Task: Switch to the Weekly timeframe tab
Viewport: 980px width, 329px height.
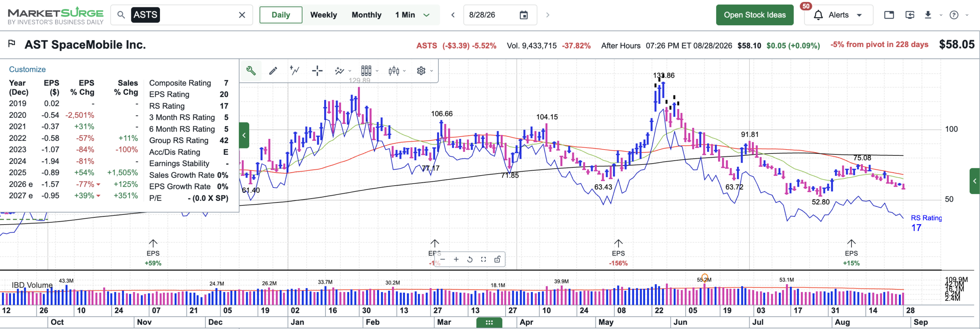Action: click(323, 15)
